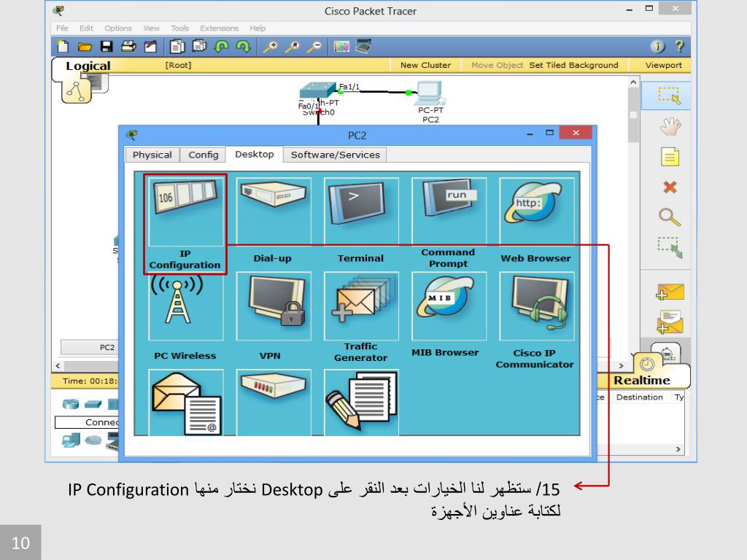Click the Viewport button
The height and width of the screenshot is (560, 747).
(x=663, y=65)
